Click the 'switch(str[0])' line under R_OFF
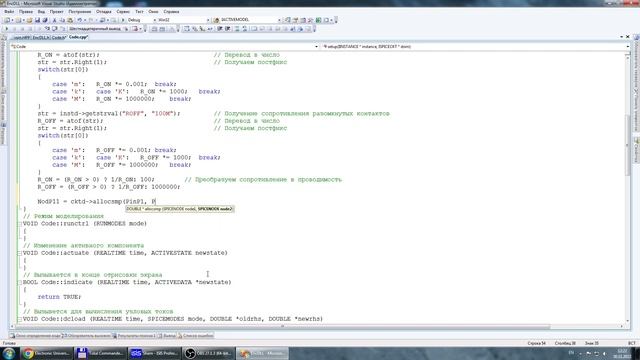Screen dimensions: 640x360 pyautogui.click(x=63, y=136)
